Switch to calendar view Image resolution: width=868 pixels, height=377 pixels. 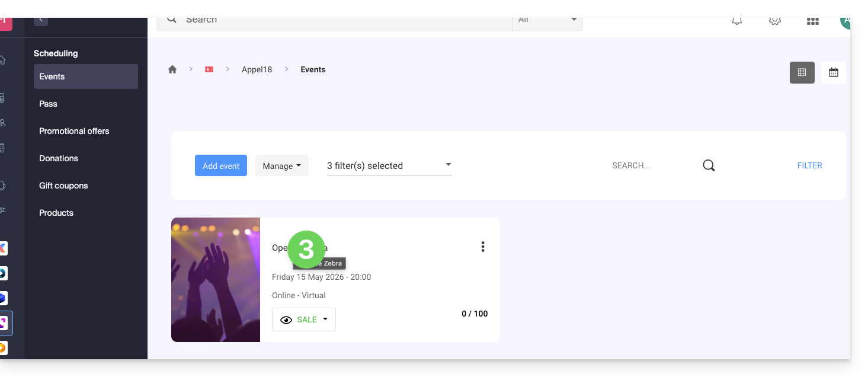tap(833, 72)
